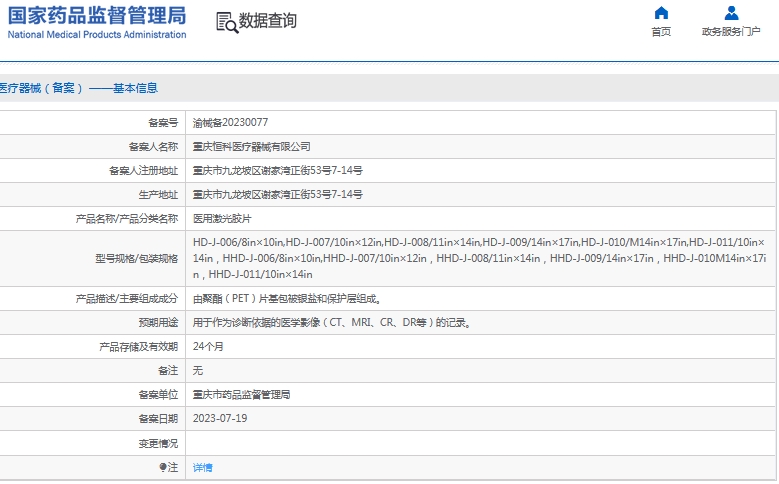The width and height of the screenshot is (779, 484).
Task: Click the 数据查询 search document icon
Action: click(227, 22)
